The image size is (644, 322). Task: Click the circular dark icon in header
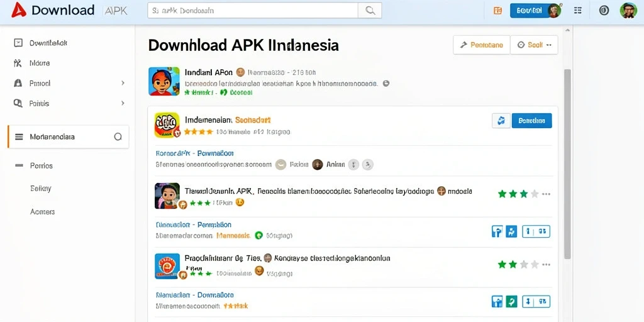pos(604,11)
